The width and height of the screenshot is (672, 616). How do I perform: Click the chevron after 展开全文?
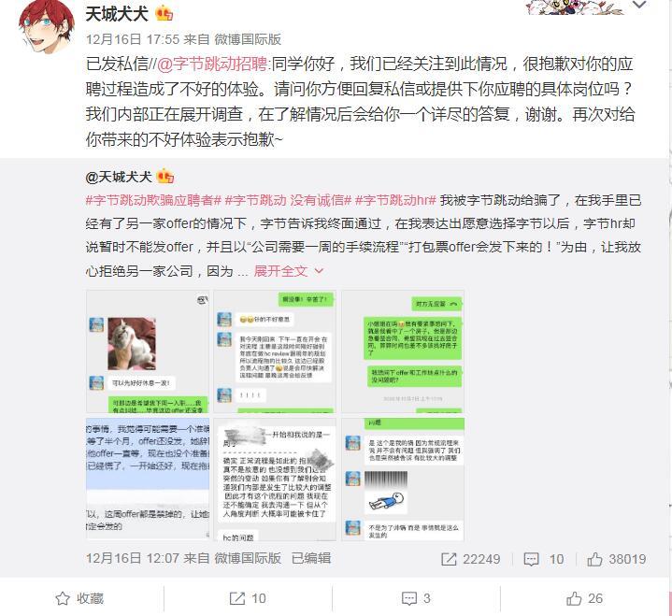319,271
